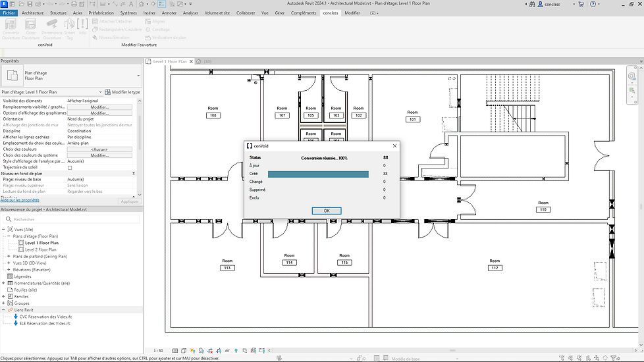Open Aide sur les propriétés link

[x=20, y=200]
